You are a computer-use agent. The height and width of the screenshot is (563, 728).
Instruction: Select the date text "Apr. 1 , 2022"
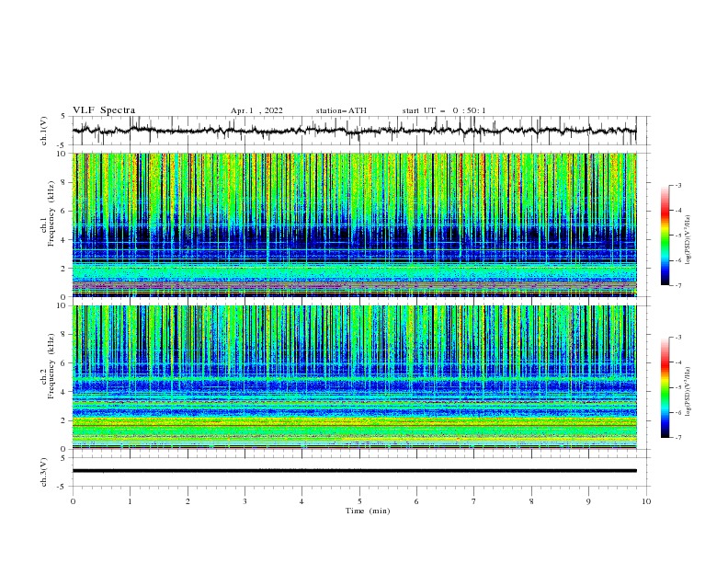256,110
